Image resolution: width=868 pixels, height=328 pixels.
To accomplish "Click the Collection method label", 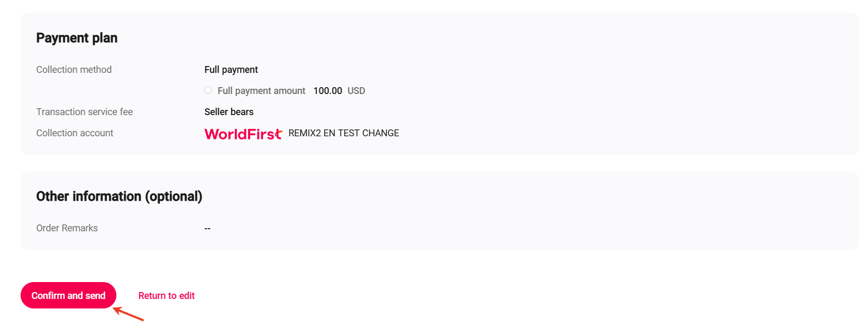I will [74, 69].
